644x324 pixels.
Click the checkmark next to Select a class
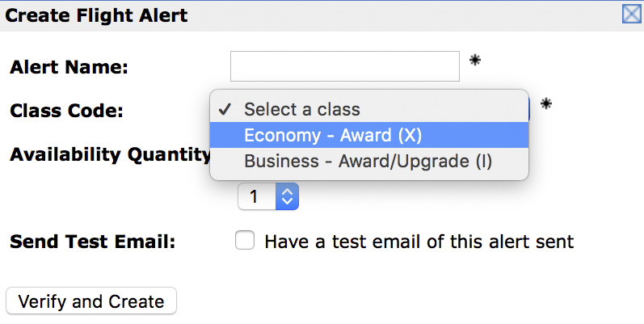click(227, 109)
